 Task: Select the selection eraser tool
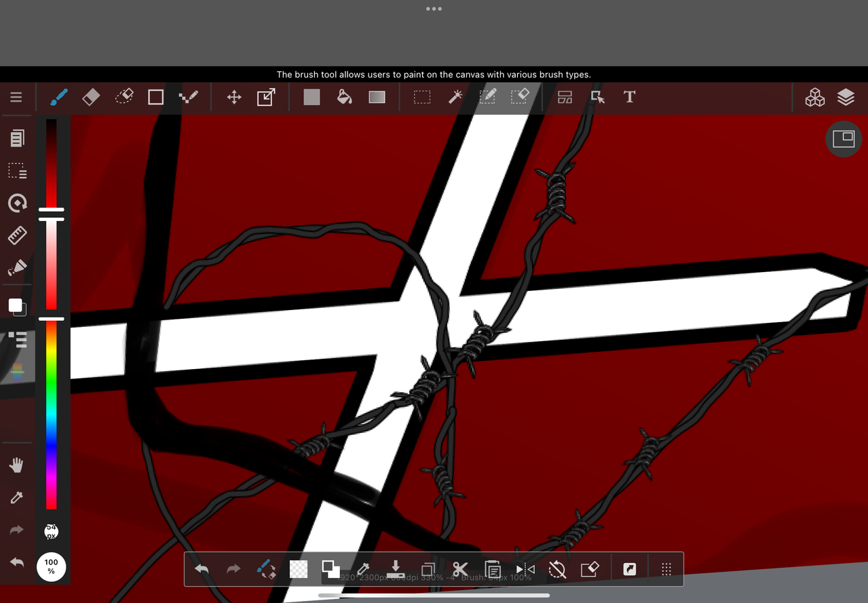tap(520, 96)
